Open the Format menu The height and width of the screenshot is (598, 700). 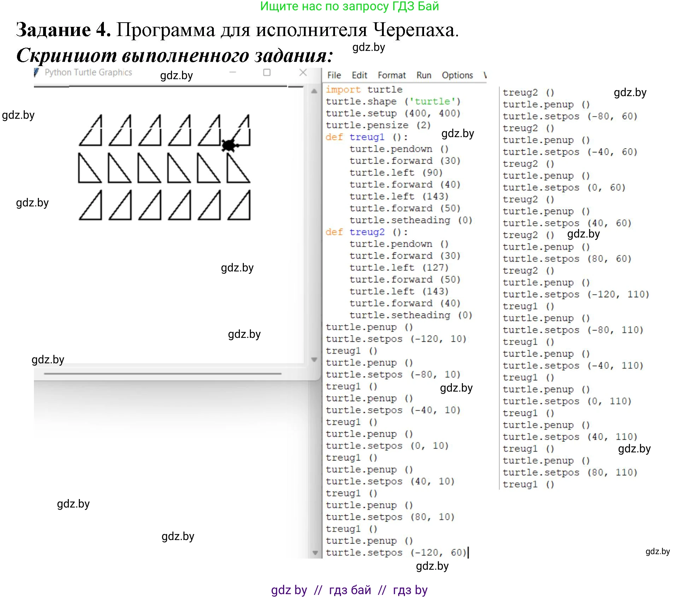(392, 75)
